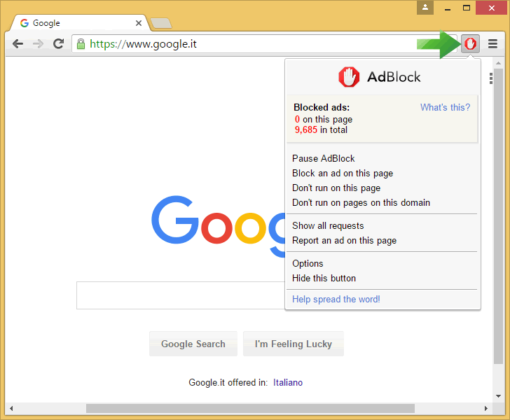This screenshot has width=510, height=420.
Task: Click the green padlock security icon
Action: click(81, 43)
